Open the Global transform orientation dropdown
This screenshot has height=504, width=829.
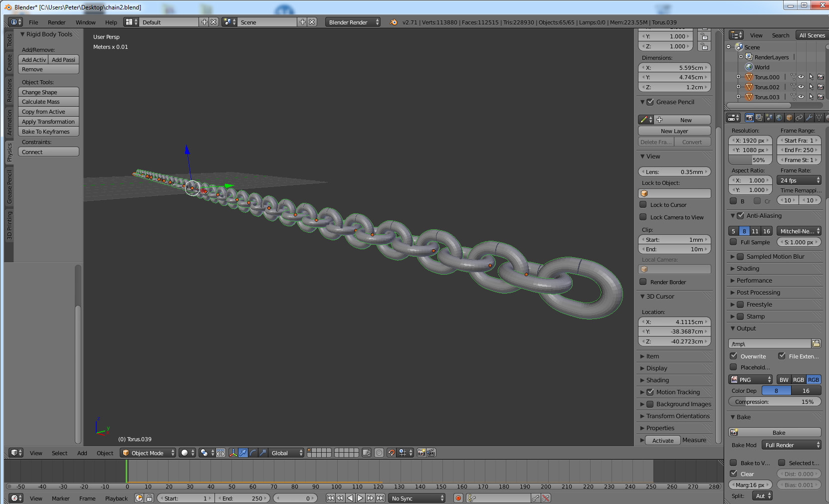click(287, 453)
